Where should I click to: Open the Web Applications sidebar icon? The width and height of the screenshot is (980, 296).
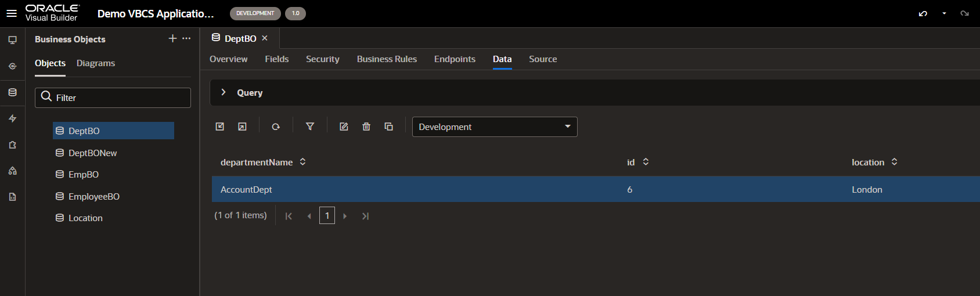[12, 40]
